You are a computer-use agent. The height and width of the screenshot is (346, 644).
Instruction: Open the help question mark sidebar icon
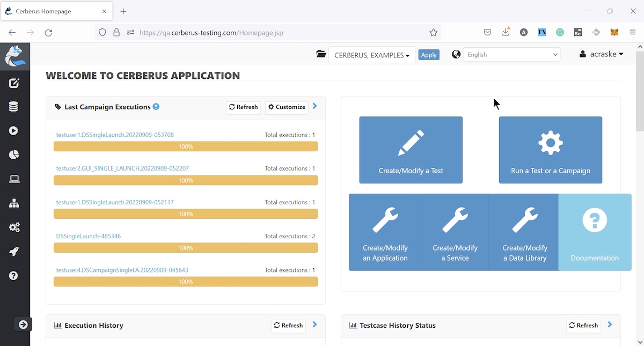pyautogui.click(x=14, y=276)
